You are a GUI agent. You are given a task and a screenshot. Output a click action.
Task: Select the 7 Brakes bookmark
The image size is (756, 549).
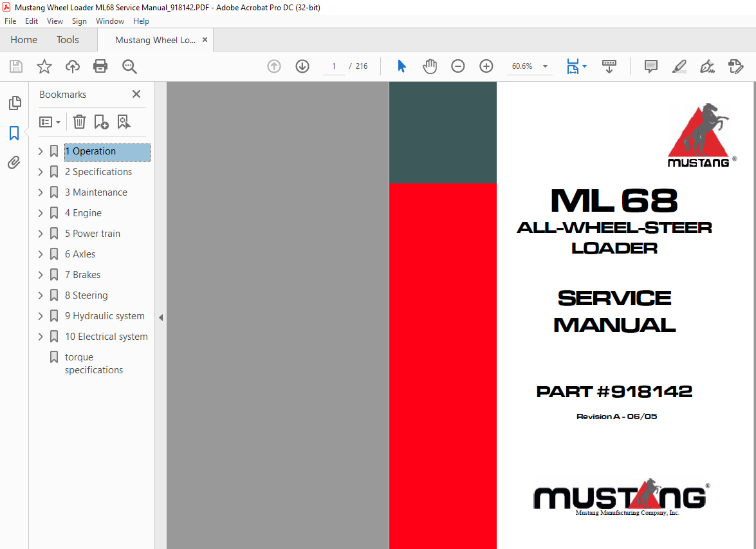coord(82,275)
